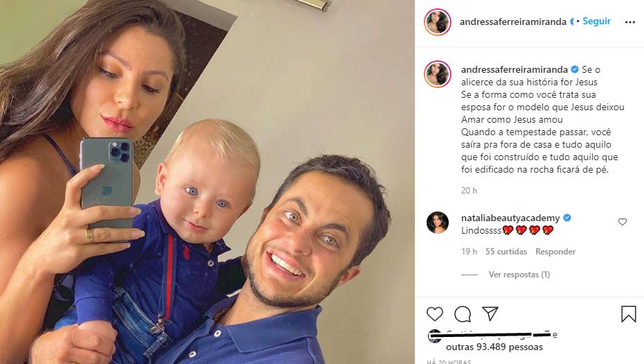
Task: Open nataliabeautyacademy commenter avatar
Action: (x=438, y=223)
